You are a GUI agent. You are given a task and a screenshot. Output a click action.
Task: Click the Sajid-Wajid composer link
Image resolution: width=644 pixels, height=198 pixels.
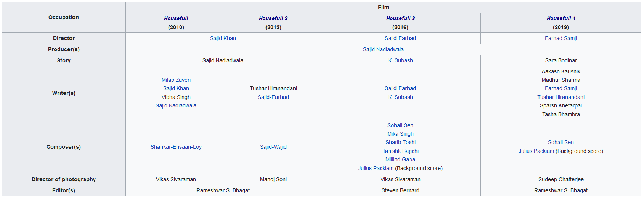pos(273,147)
